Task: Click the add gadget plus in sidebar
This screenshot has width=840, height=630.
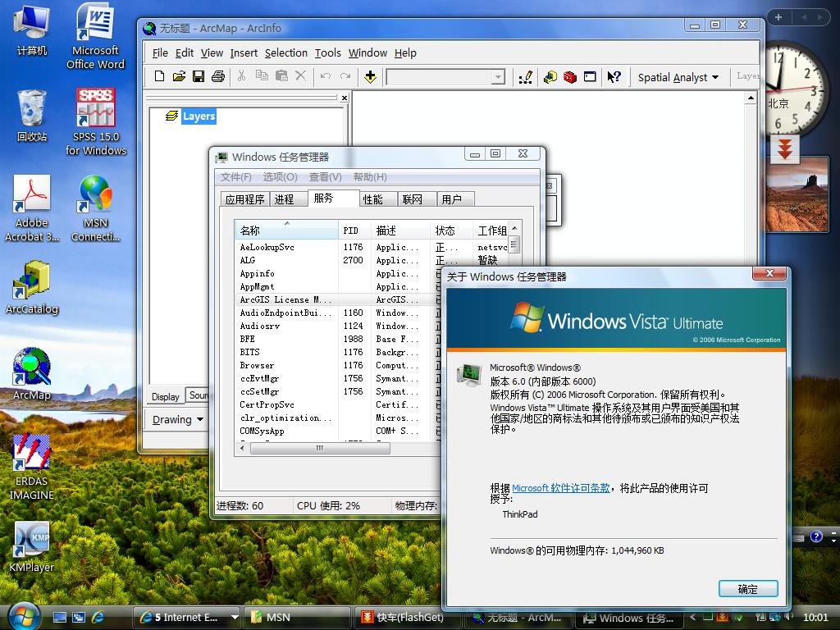Action: point(778,17)
